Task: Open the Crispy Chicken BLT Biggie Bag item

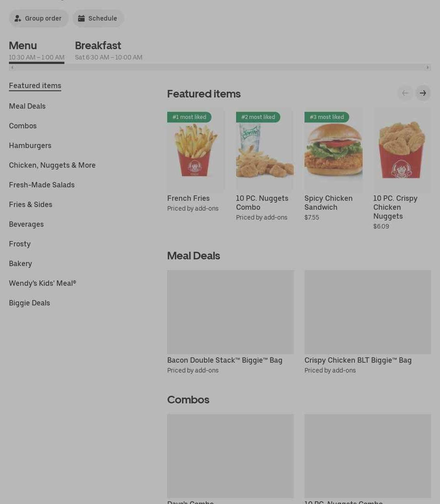Action: point(368,322)
